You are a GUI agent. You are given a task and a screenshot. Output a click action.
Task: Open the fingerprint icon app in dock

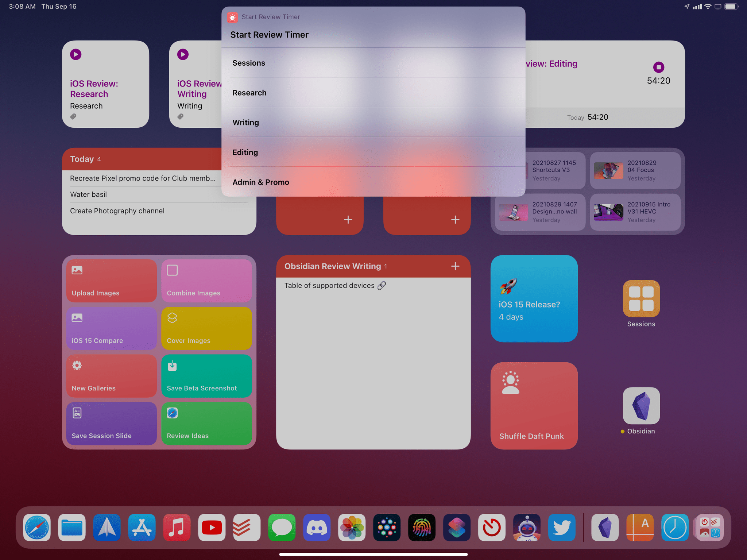(422, 527)
